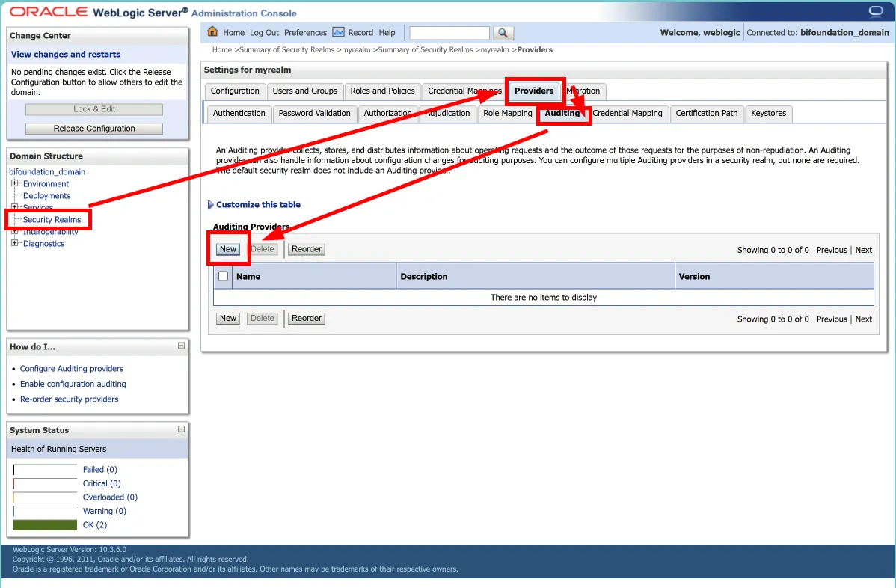Click the Failed (0) status link
This screenshot has width=896, height=588.
click(100, 469)
